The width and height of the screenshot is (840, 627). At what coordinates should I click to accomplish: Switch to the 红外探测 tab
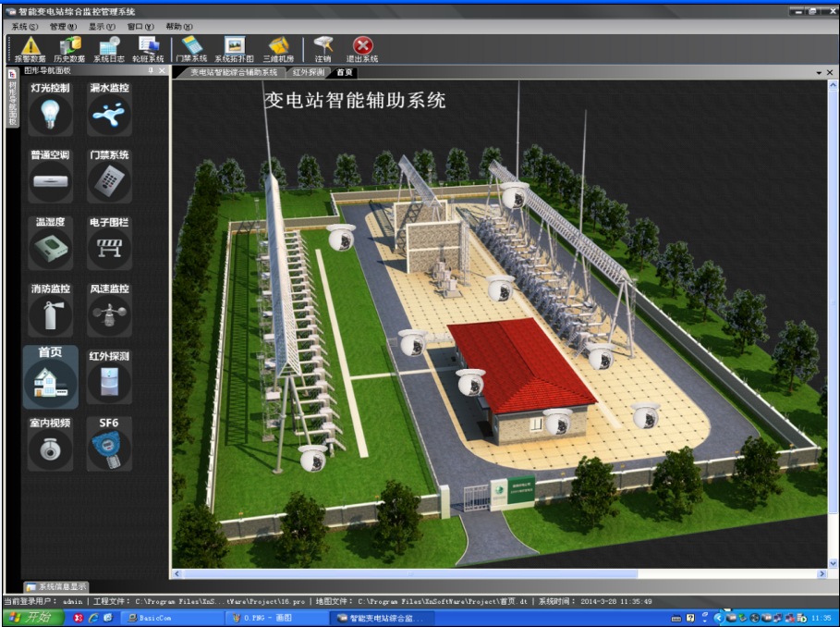[x=309, y=72]
